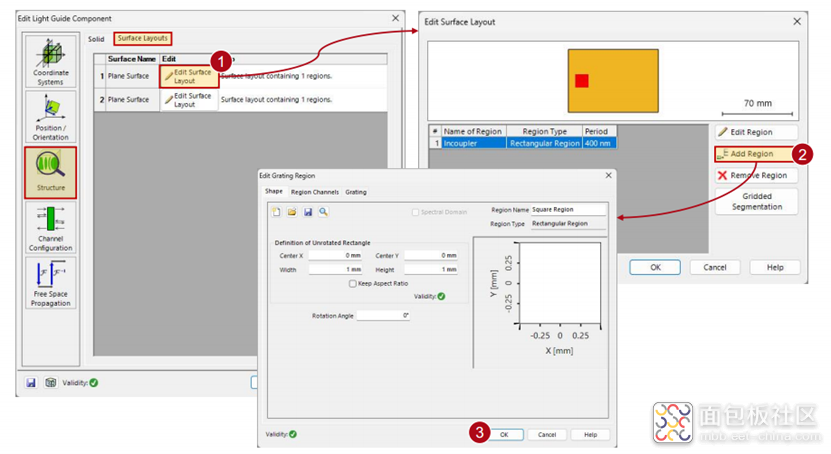Select Position / Orientation sidebar icon
The image size is (831, 454).
tap(51, 117)
